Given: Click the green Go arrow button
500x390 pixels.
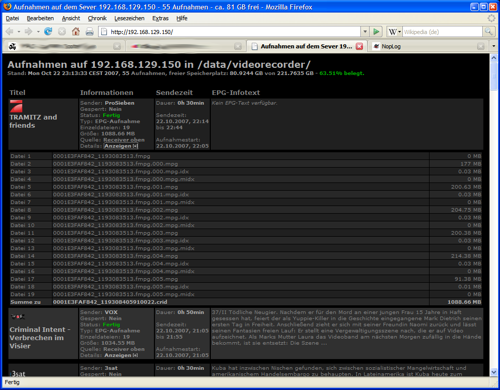Looking at the screenshot, I should tap(376, 32).
